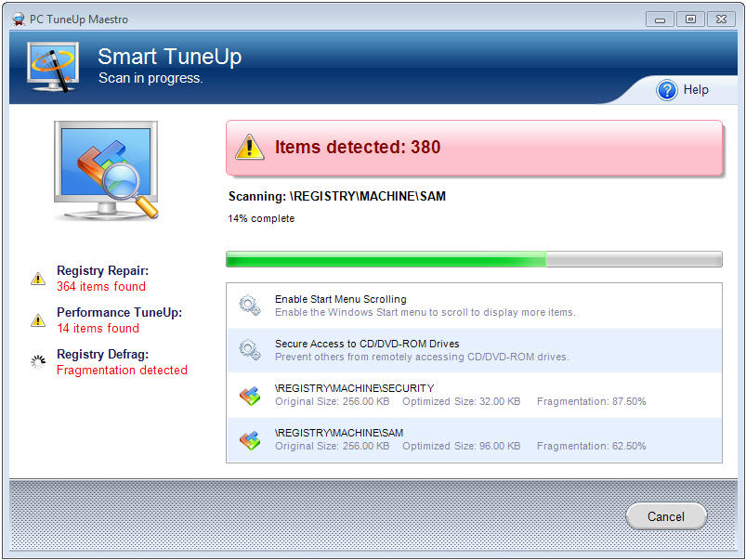This screenshot has height=560, width=746.
Task: Click the Registry Repair warning icon
Action: click(x=38, y=279)
